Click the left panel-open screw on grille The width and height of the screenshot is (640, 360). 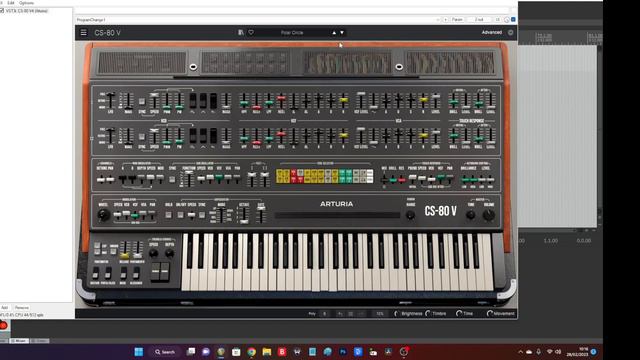pos(193,67)
